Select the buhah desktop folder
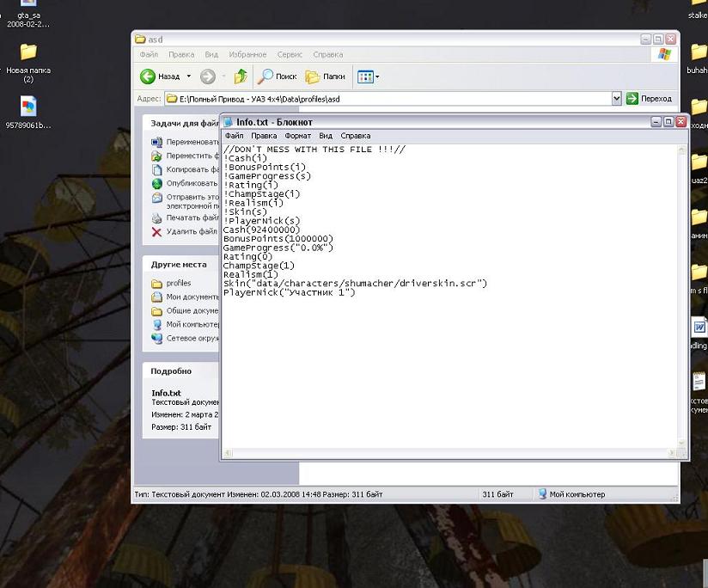The width and height of the screenshot is (708, 588). click(x=698, y=58)
